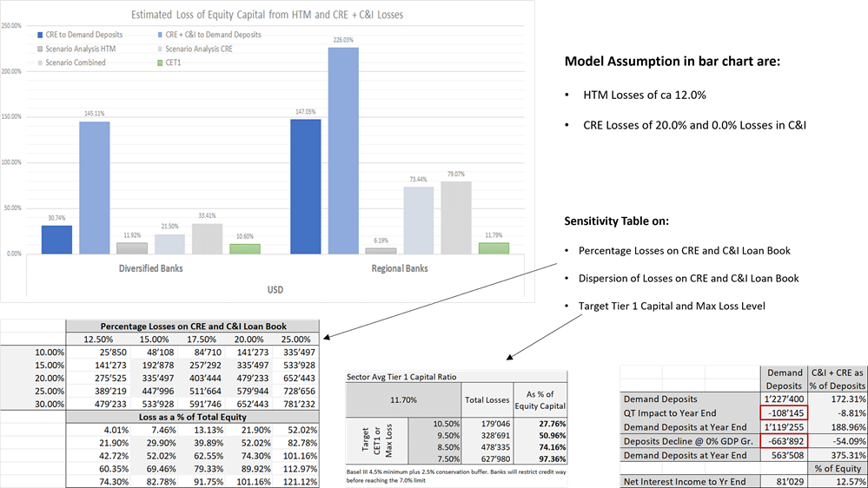Screen dimensions: 868x488
Task: Click the dark blue CRE to Demand Deposits legend swatch
Action: pos(42,35)
